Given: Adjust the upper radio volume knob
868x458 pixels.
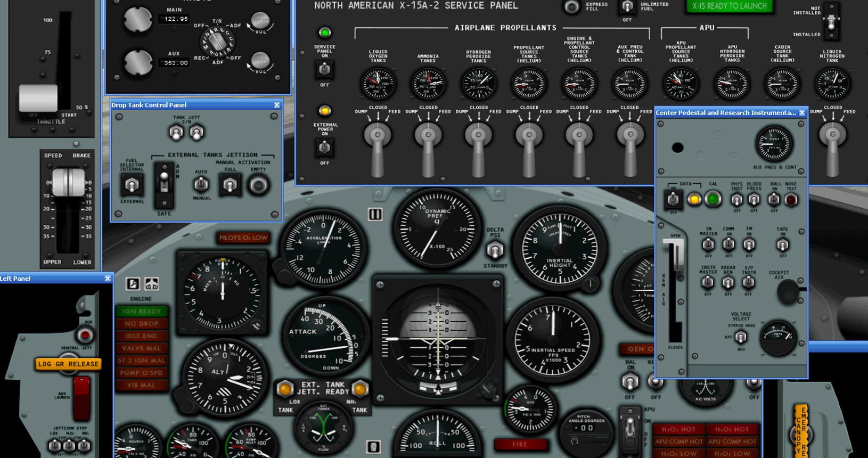Looking at the screenshot, I should tap(260, 21).
